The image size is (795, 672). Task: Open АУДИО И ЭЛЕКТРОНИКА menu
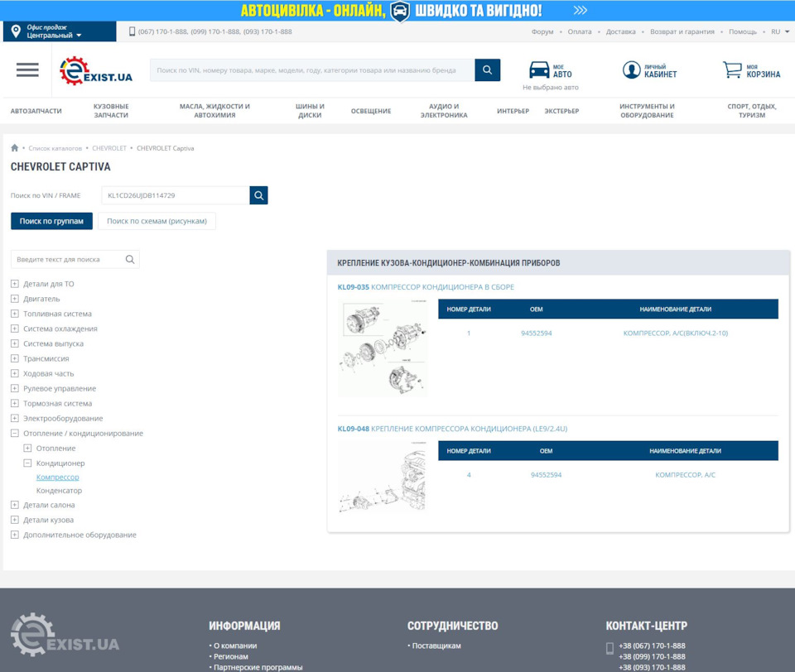click(x=444, y=111)
